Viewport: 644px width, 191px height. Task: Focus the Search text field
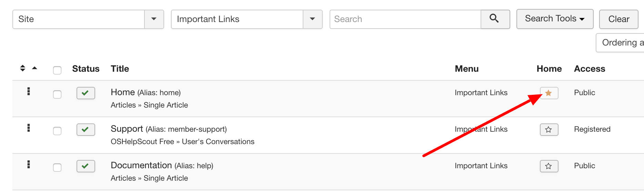coord(405,19)
